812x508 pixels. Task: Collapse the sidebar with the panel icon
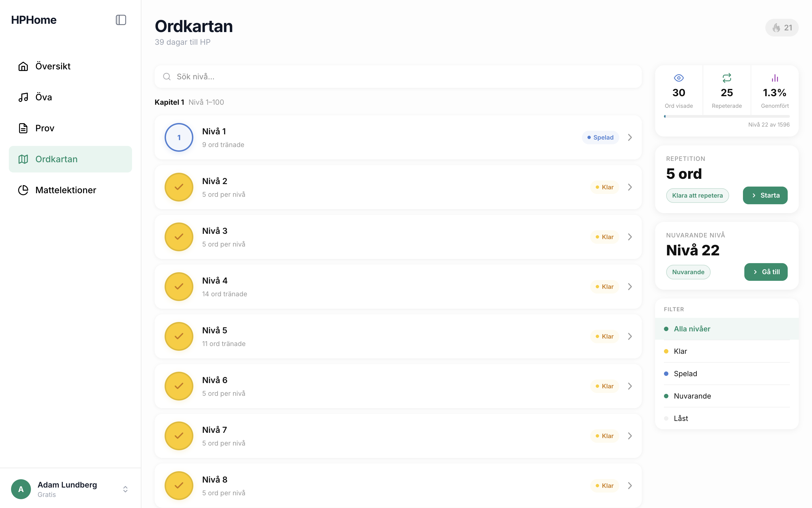(x=121, y=20)
